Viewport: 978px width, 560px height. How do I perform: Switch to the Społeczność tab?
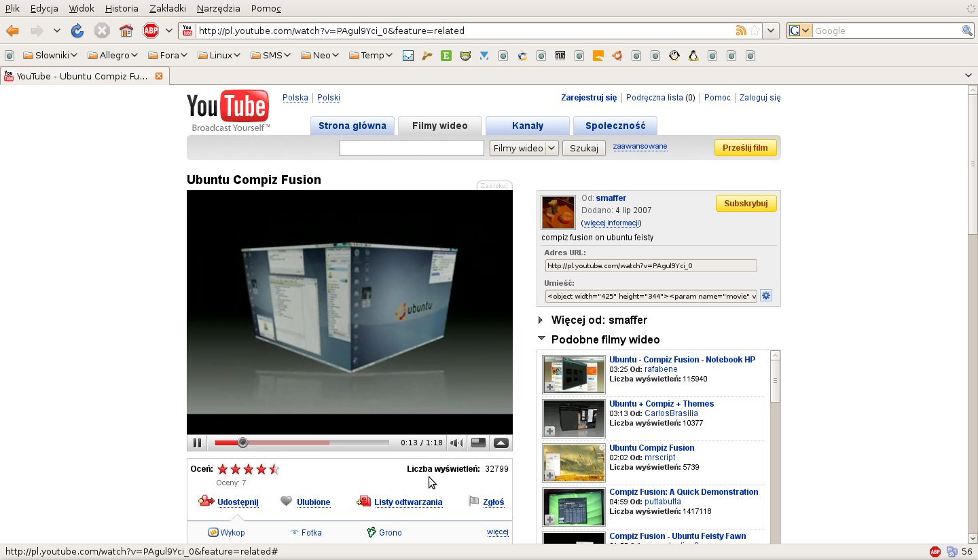point(615,126)
